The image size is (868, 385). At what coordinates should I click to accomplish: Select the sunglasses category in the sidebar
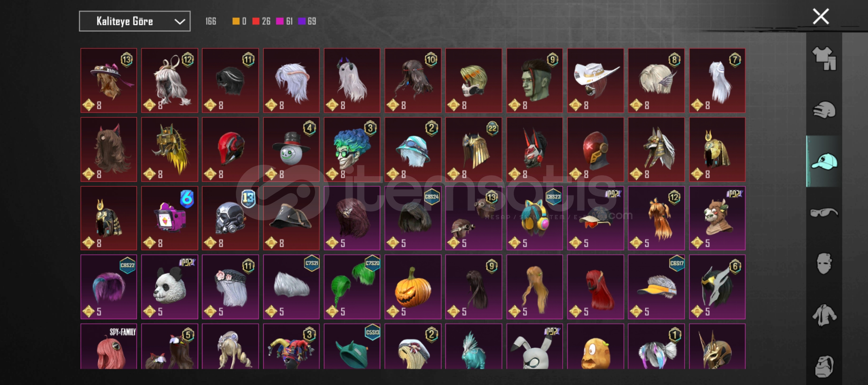tap(824, 212)
